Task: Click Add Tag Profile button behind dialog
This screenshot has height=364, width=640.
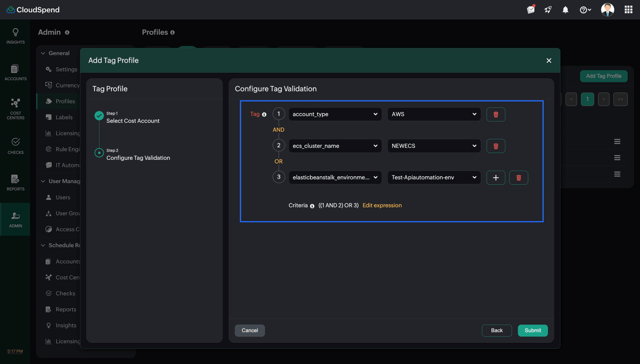Action: coord(604,76)
